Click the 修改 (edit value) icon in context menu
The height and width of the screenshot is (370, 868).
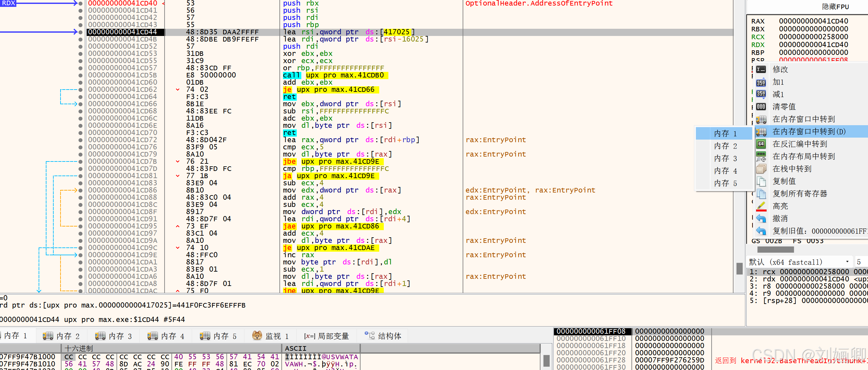tap(761, 69)
